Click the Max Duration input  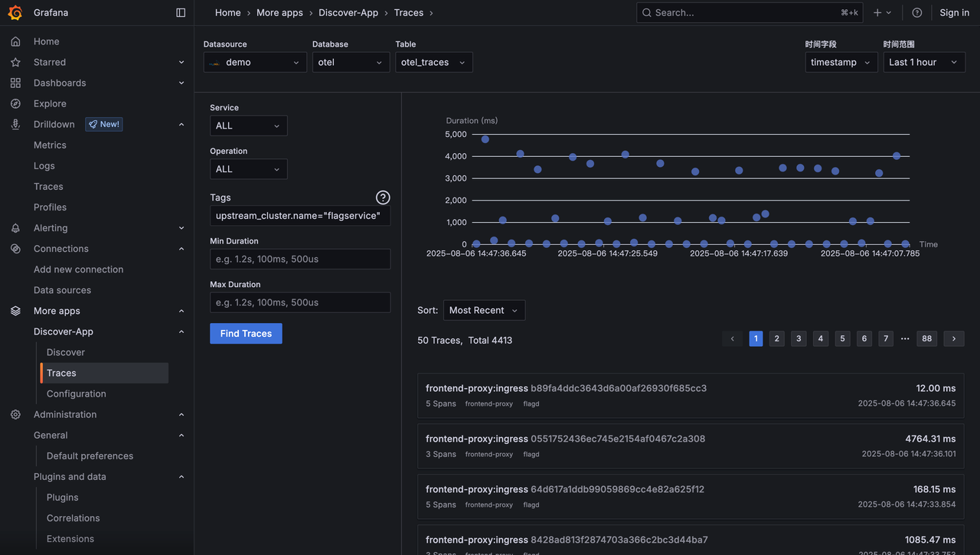(300, 302)
